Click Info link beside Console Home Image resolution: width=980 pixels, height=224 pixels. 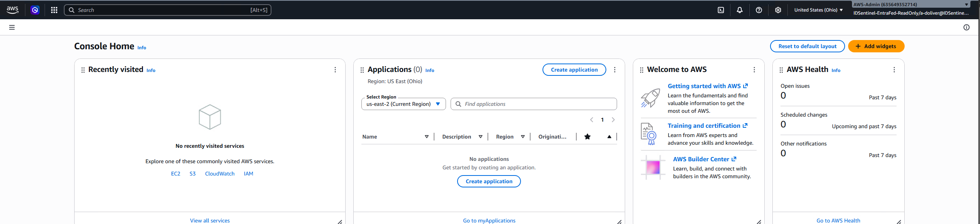pos(142,48)
